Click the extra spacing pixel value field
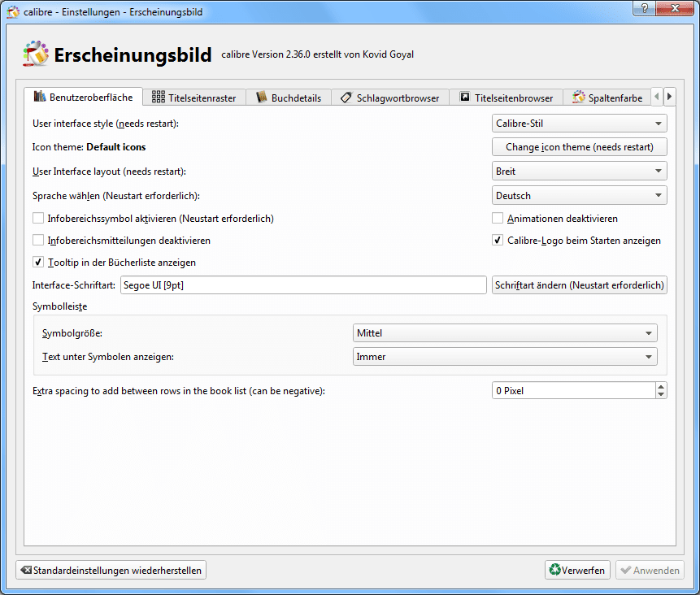 pyautogui.click(x=574, y=390)
